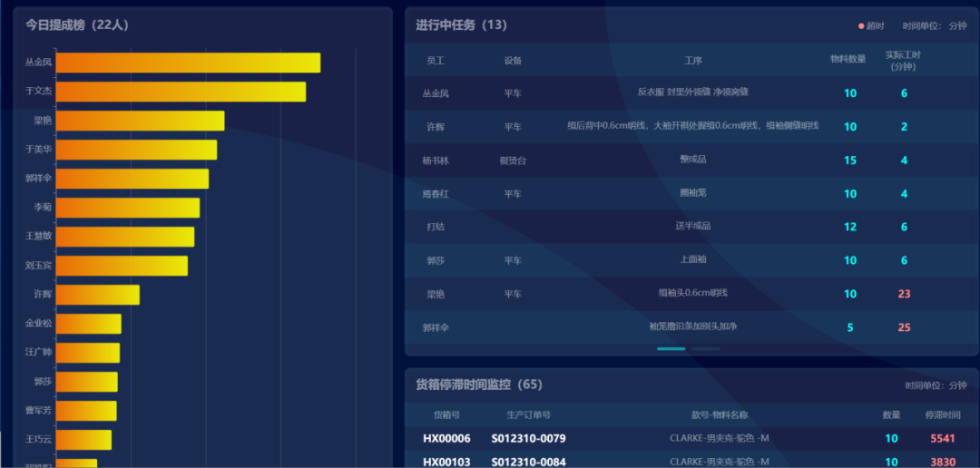Click the 设备 column header

(x=513, y=61)
